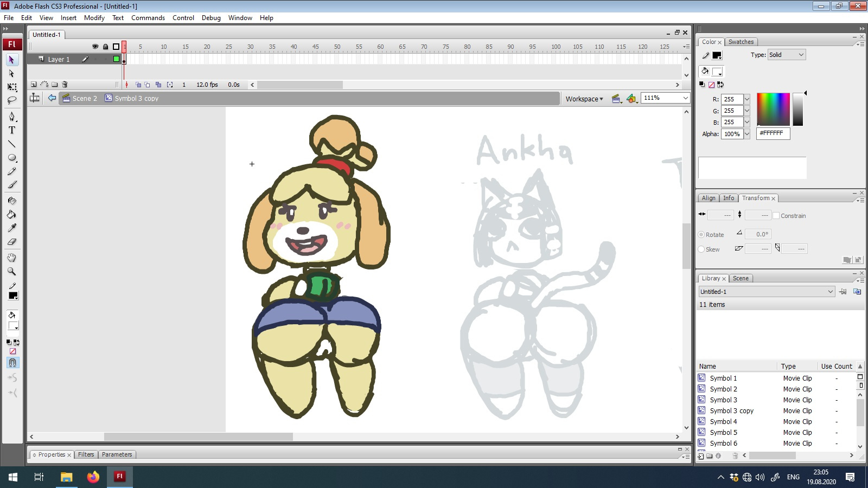Insert a layer folder

point(55,85)
